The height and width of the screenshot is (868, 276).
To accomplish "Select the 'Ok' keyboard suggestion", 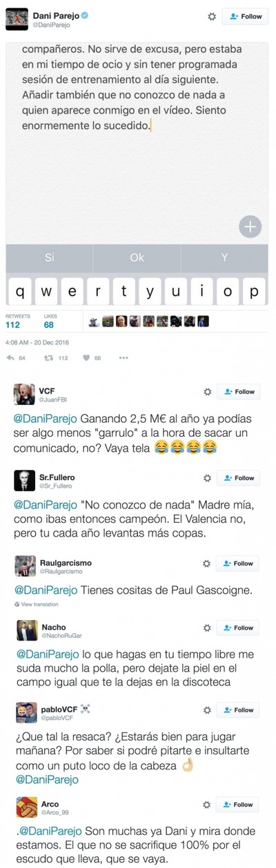I will click(x=137, y=257).
